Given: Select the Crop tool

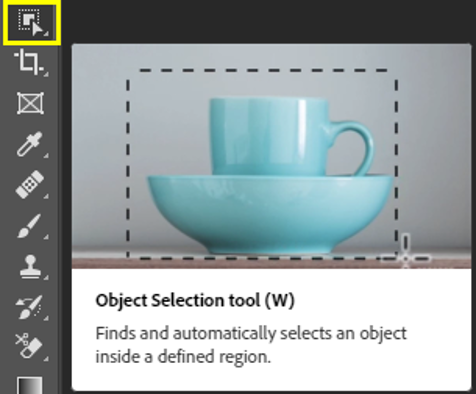Looking at the screenshot, I should point(29,62).
